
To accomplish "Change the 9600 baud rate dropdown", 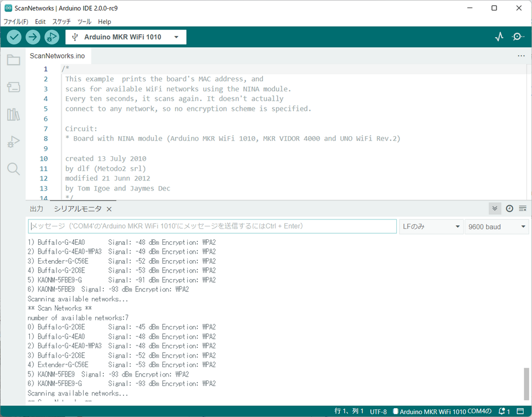I will pos(497,226).
